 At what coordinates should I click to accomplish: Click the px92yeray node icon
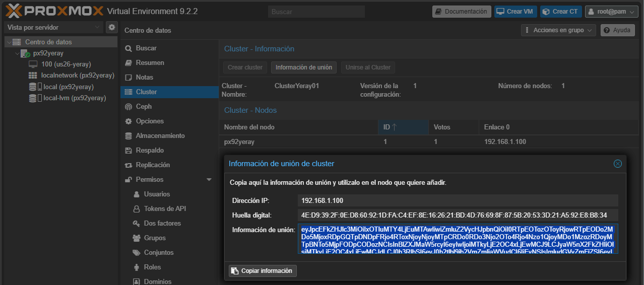click(x=25, y=53)
